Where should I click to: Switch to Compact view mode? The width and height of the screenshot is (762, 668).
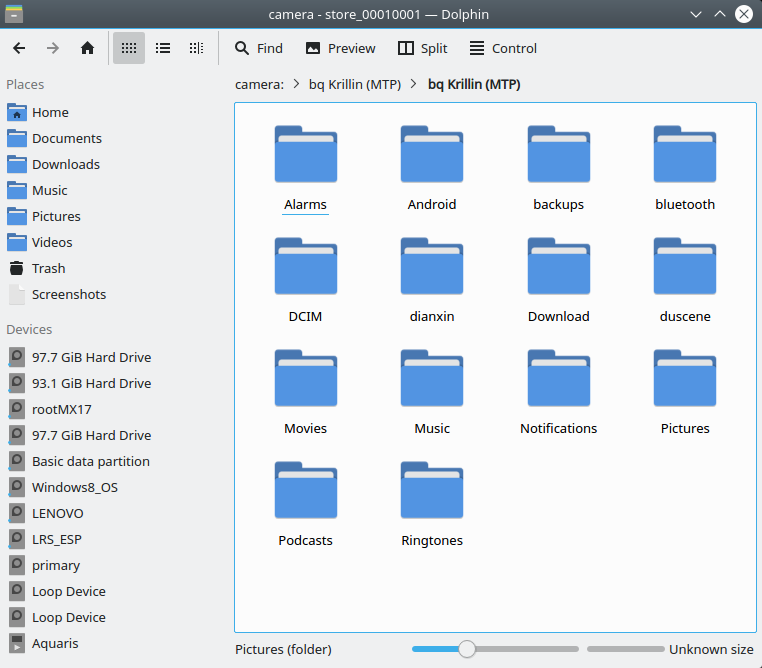pos(163,48)
